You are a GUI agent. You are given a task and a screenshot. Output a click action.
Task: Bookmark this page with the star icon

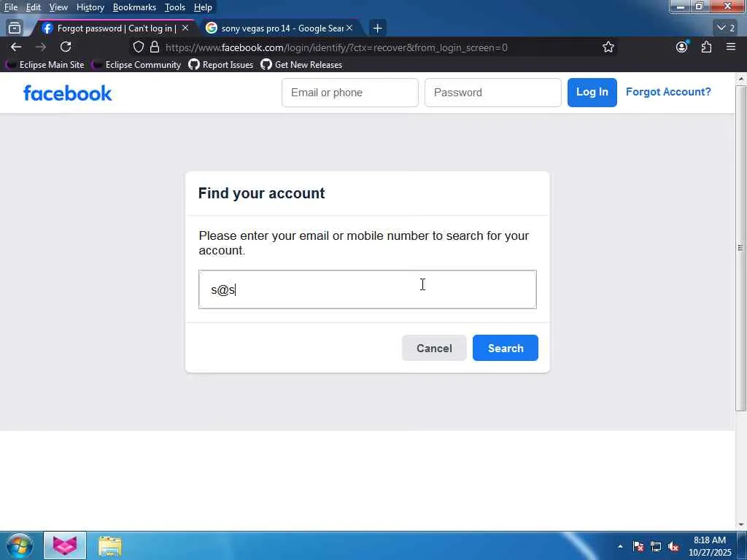tap(608, 47)
